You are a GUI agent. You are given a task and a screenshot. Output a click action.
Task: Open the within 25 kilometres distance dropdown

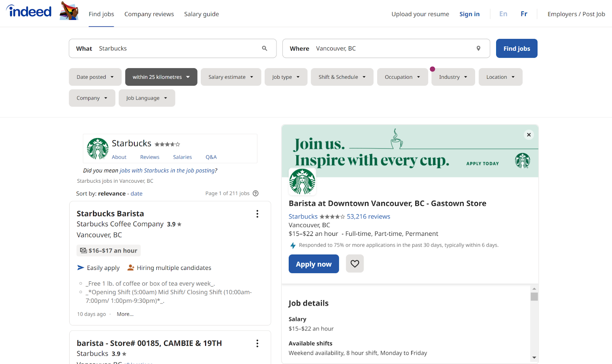[x=161, y=77]
